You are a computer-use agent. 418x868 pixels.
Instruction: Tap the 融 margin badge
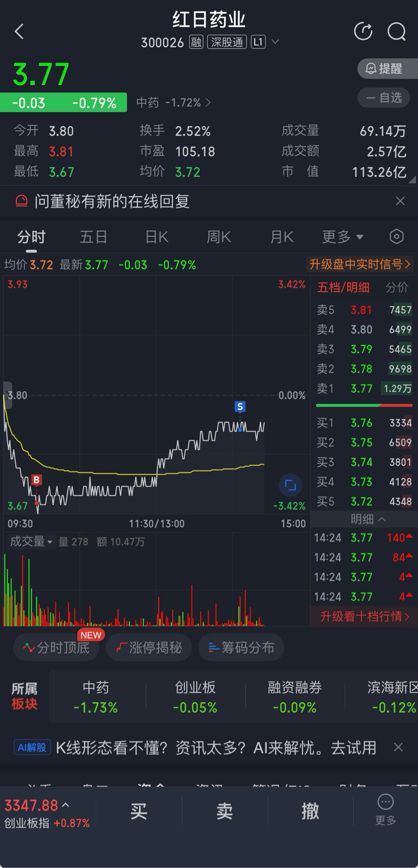pos(196,42)
